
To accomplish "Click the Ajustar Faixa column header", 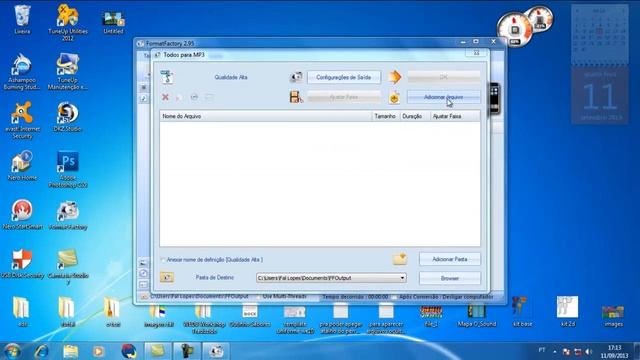I will click(455, 116).
